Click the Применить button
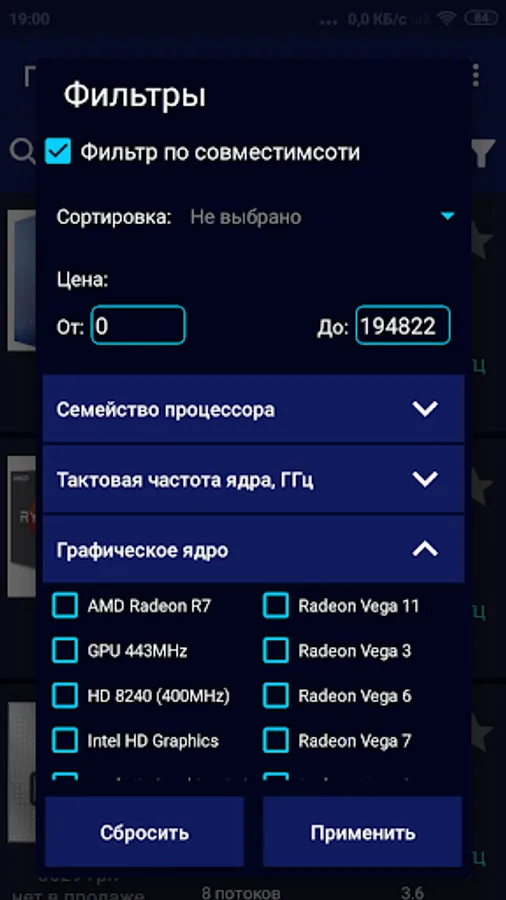 pyautogui.click(x=363, y=832)
